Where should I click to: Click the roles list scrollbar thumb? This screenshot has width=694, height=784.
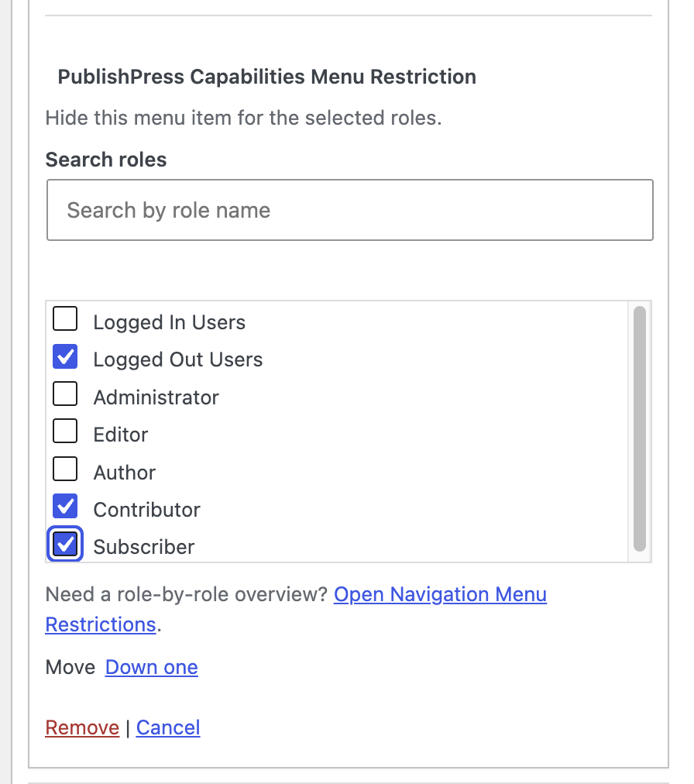tap(640, 429)
